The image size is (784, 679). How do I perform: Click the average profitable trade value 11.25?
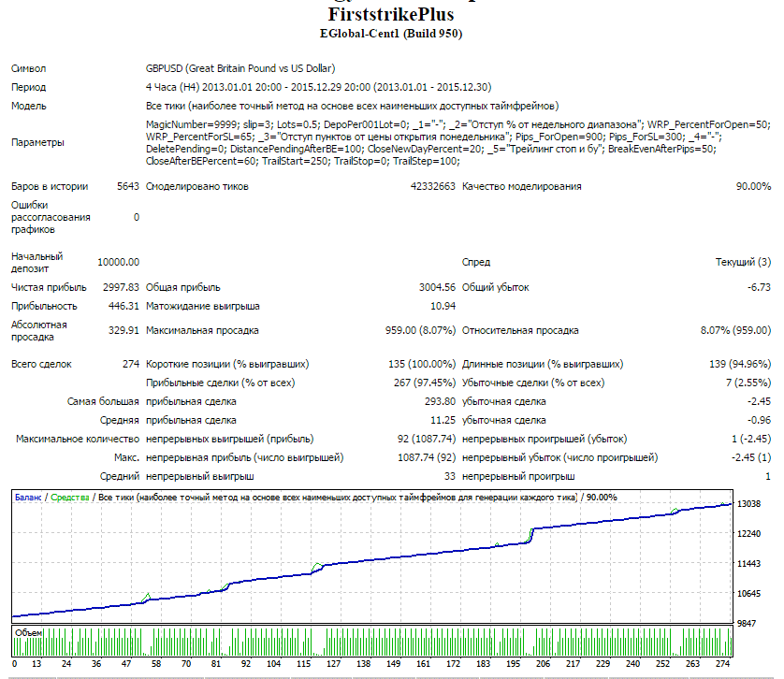pos(443,421)
